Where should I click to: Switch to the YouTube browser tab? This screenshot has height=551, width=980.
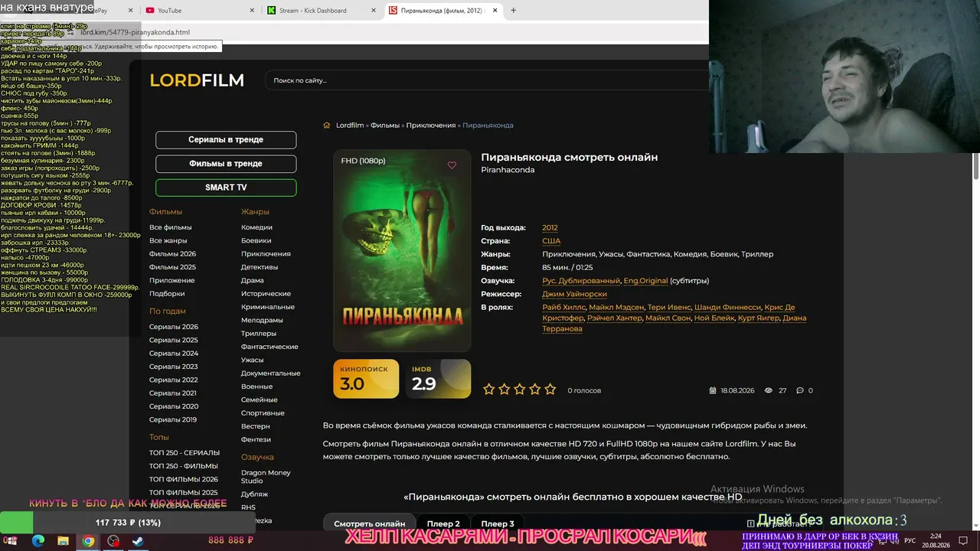pyautogui.click(x=199, y=11)
